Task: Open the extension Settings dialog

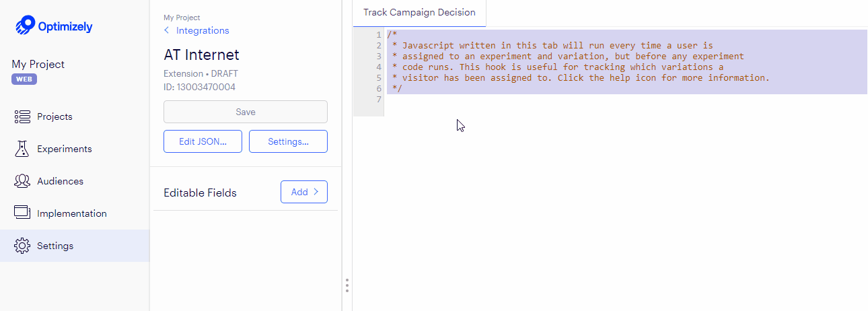Action: coord(288,141)
